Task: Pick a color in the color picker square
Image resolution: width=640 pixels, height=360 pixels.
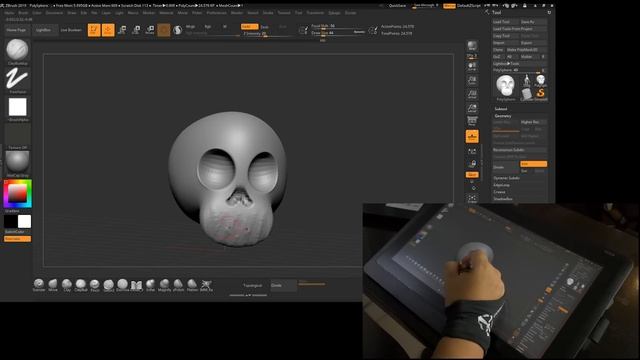Action: 18,193
